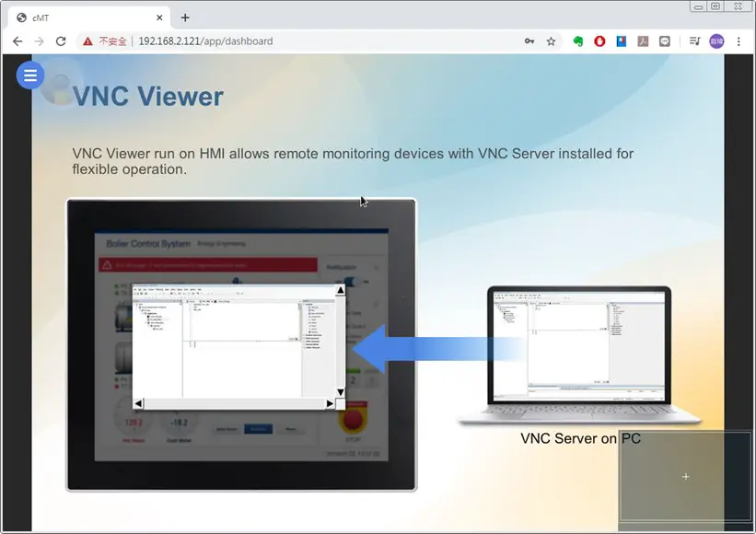The width and height of the screenshot is (756, 534).
Task: Open Chrome's three-dot menu
Action: tap(739, 41)
